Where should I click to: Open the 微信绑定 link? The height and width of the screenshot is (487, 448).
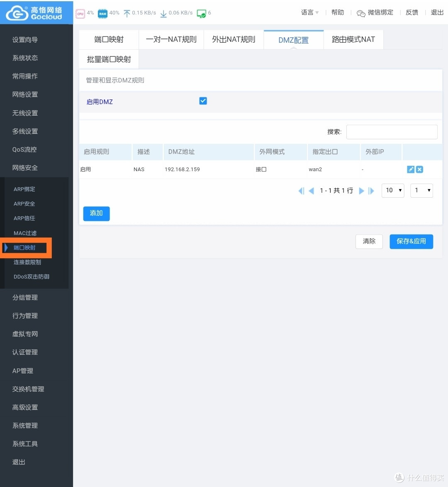[x=380, y=12]
